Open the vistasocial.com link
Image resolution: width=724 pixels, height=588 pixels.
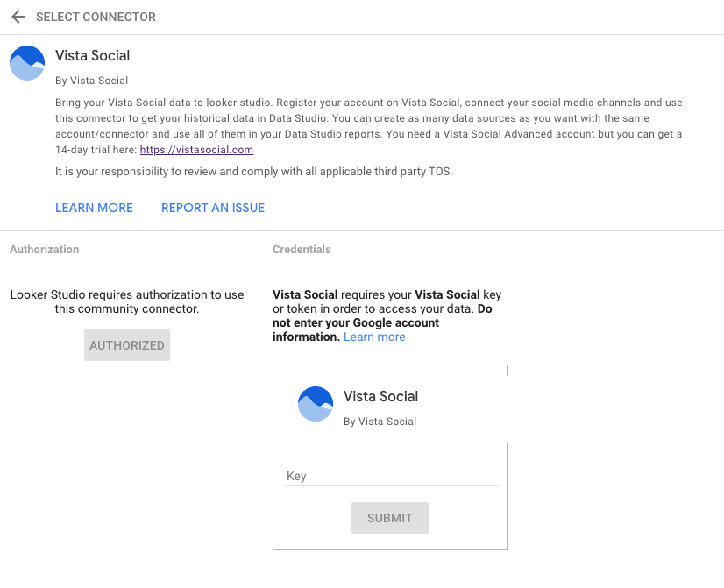pyautogui.click(x=196, y=150)
